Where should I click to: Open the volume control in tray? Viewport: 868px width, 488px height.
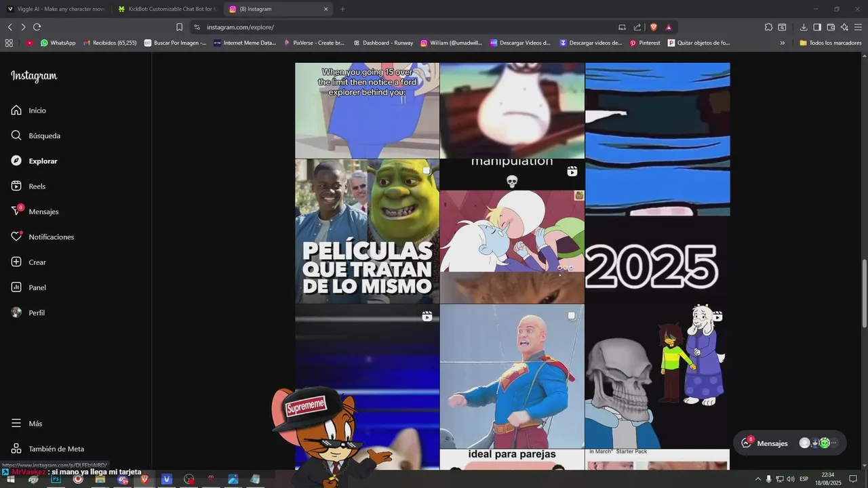[790, 479]
